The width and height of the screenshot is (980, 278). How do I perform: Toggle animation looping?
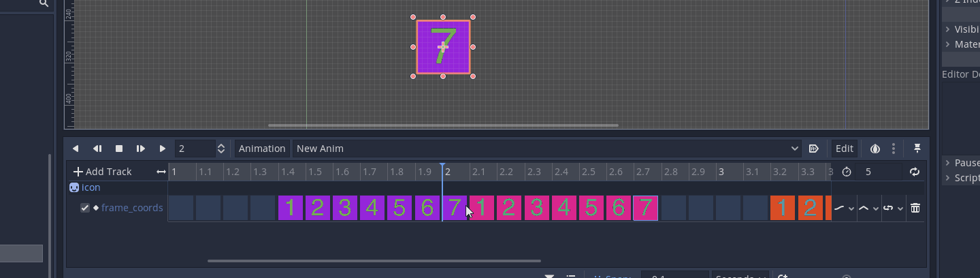[x=915, y=172]
